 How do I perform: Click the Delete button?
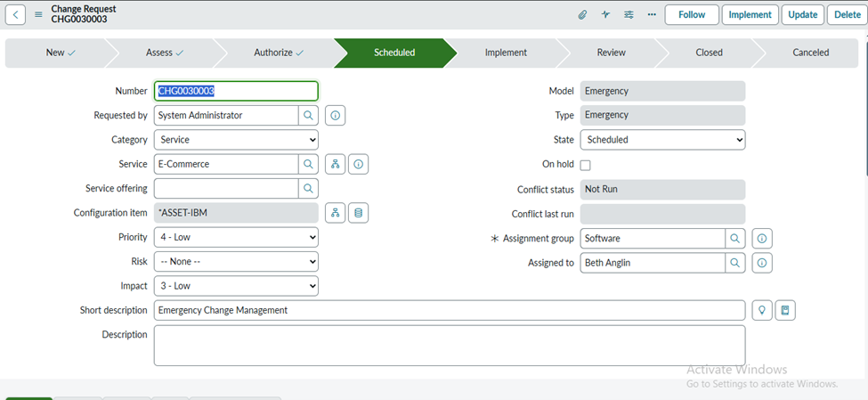click(x=847, y=14)
